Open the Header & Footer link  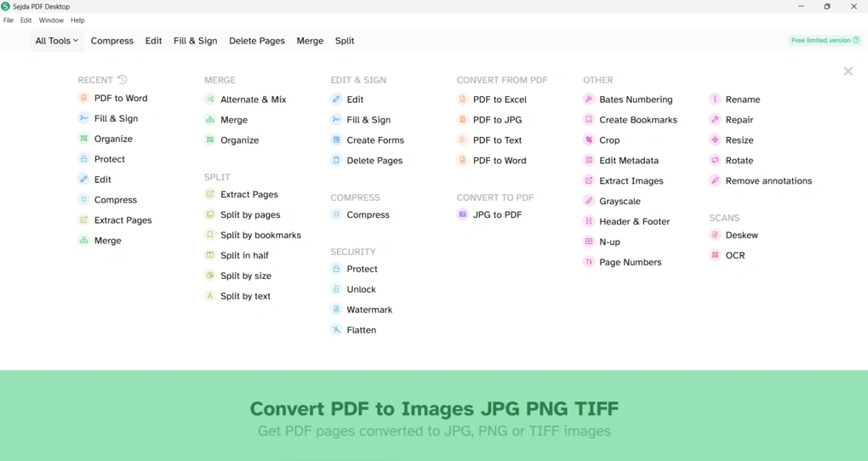(634, 221)
